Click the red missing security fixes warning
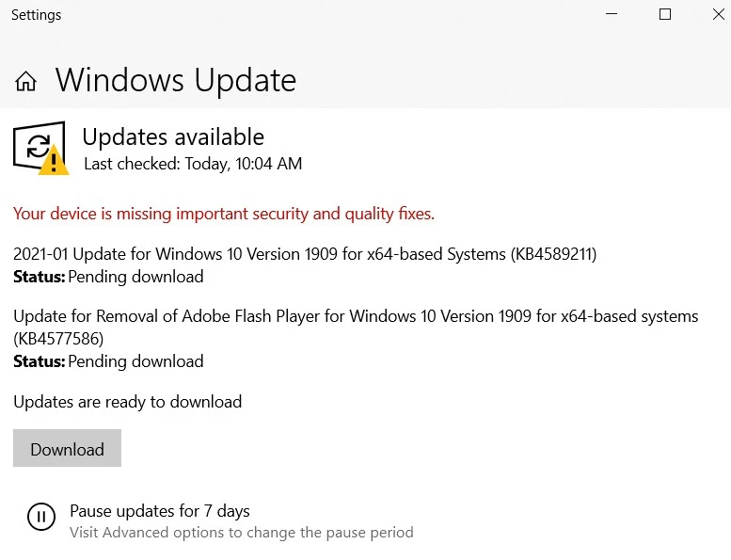The image size is (731, 560). tap(224, 214)
